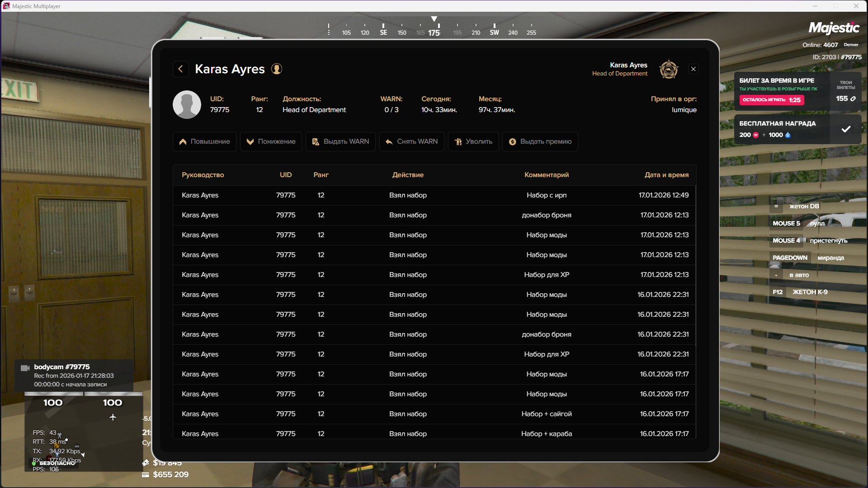The image size is (868, 488).
Task: Click the Выдать премию bonus button
Action: (x=540, y=141)
